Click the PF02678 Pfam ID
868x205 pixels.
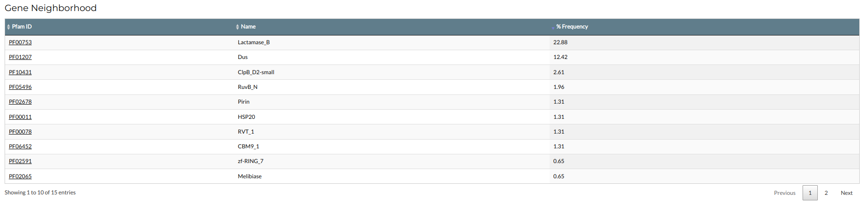(x=20, y=102)
